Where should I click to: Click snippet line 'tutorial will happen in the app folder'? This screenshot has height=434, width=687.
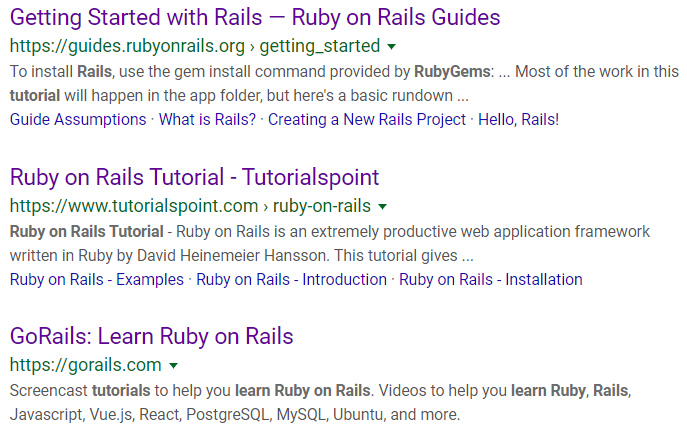(239, 95)
